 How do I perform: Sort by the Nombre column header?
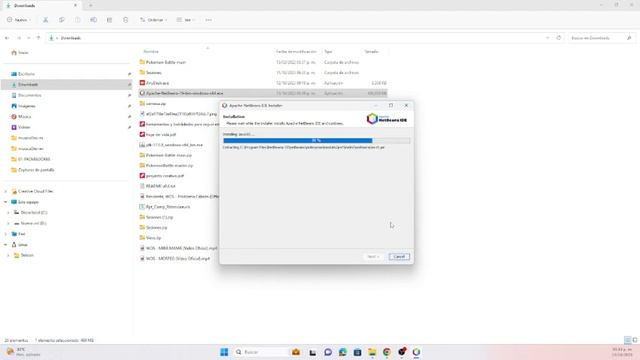tap(151, 52)
